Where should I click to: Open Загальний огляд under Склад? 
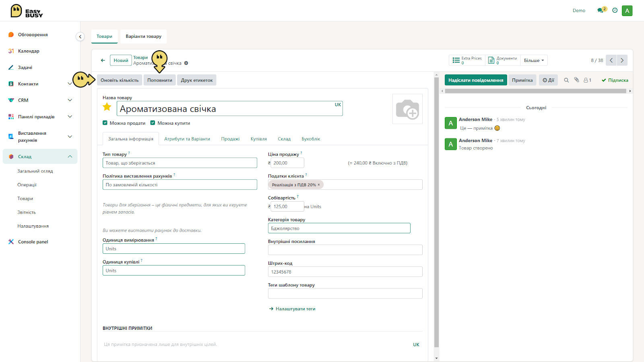(35, 171)
